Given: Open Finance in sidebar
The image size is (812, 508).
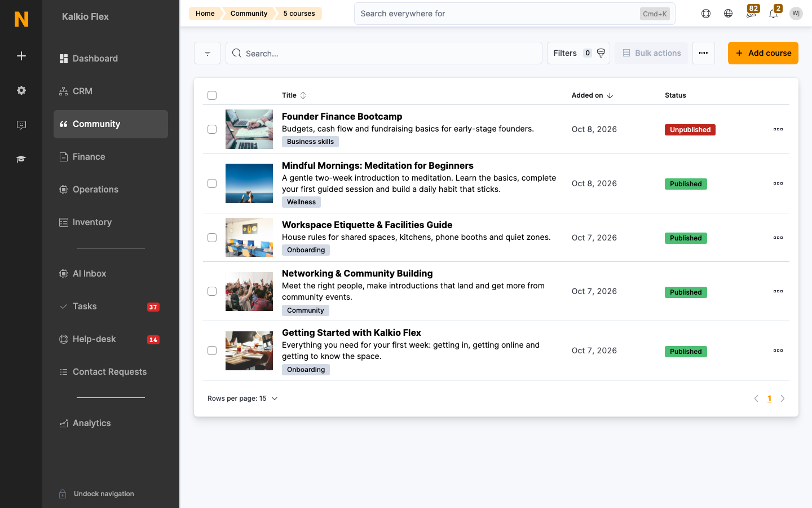Looking at the screenshot, I should tap(111, 157).
